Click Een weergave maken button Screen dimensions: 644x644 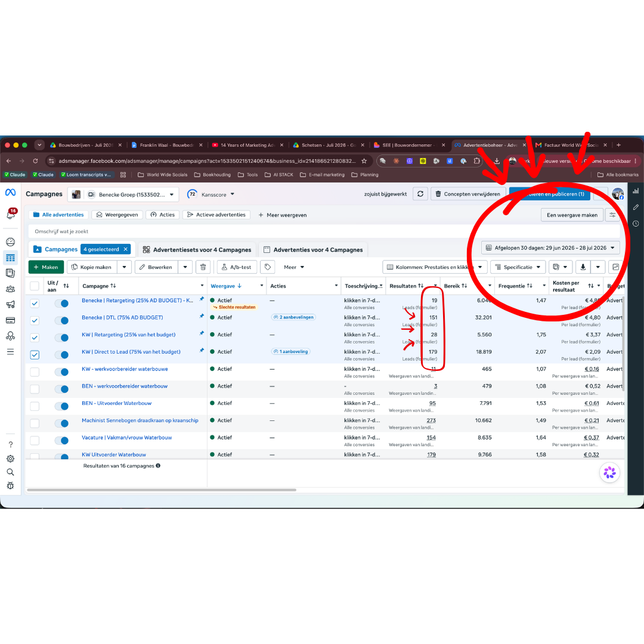coord(572,215)
